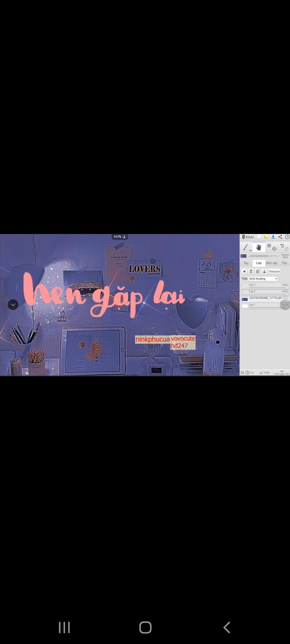Screen dimensions: 290x644
Task: Add a new layer
Action: click(x=244, y=271)
